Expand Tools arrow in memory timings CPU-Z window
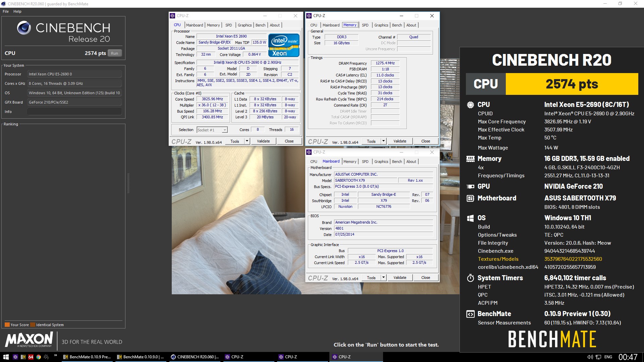This screenshot has width=644, height=362. click(x=383, y=141)
